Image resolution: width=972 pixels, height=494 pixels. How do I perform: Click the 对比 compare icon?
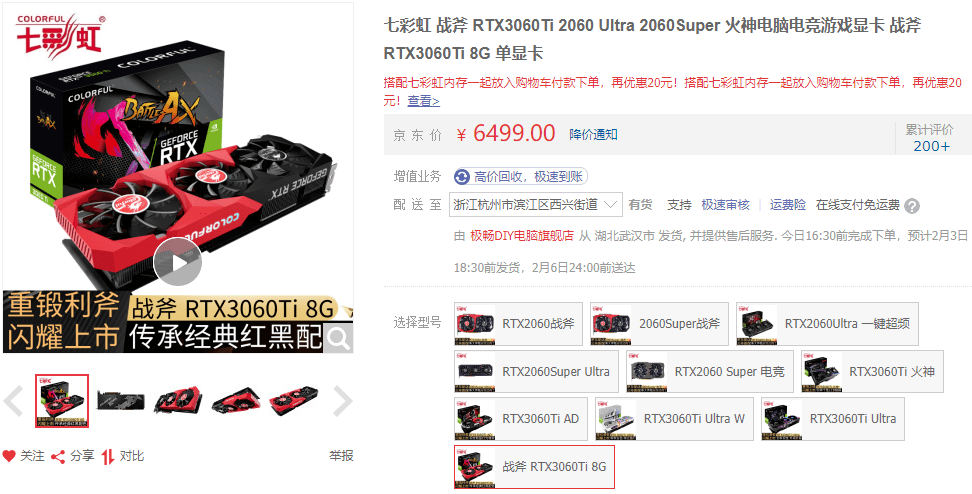click(x=108, y=457)
